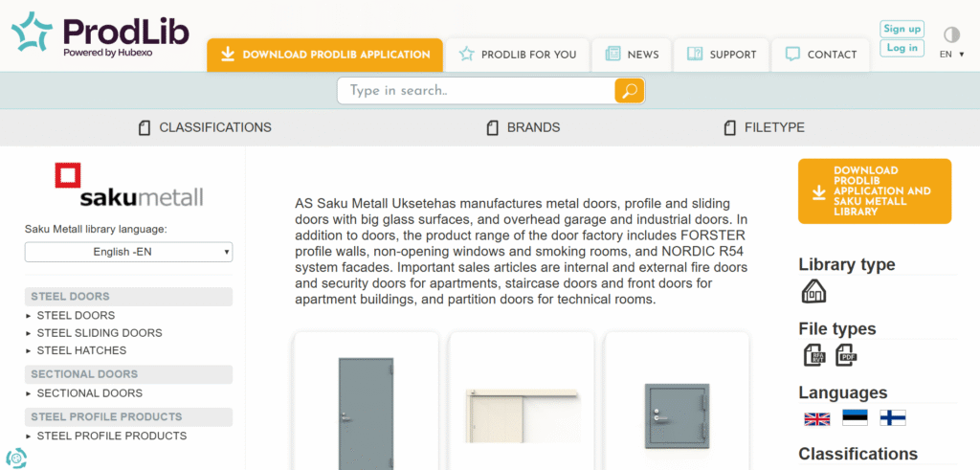The height and width of the screenshot is (470, 980).
Task: Open the Support tab
Action: click(722, 55)
